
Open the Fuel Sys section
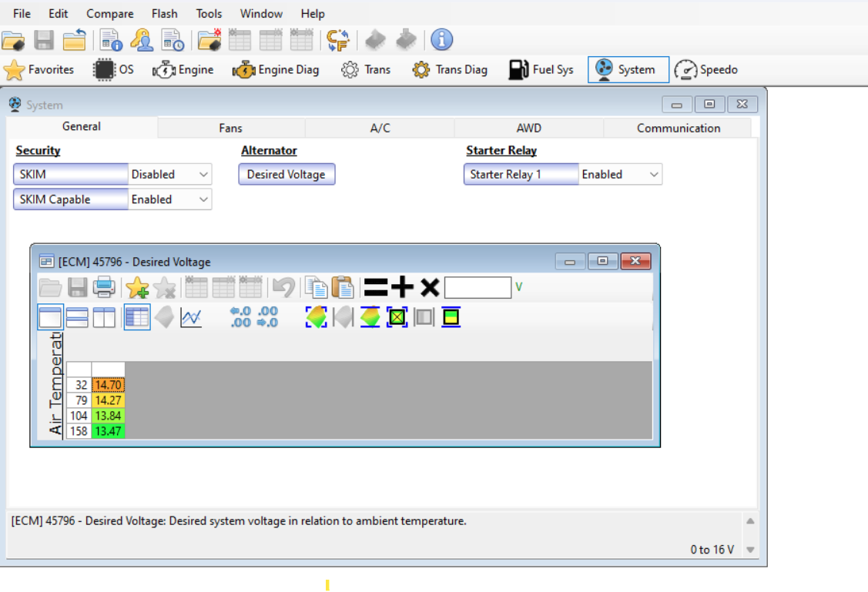(x=541, y=70)
